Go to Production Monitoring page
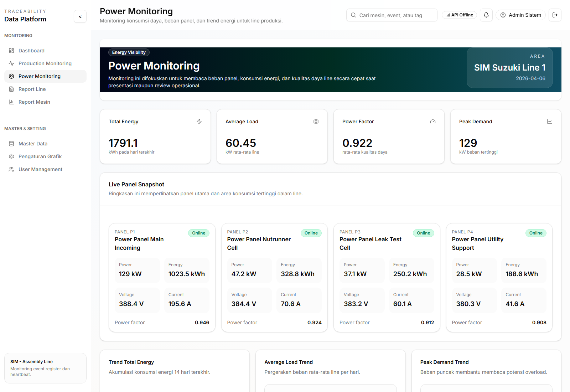 [x=45, y=63]
